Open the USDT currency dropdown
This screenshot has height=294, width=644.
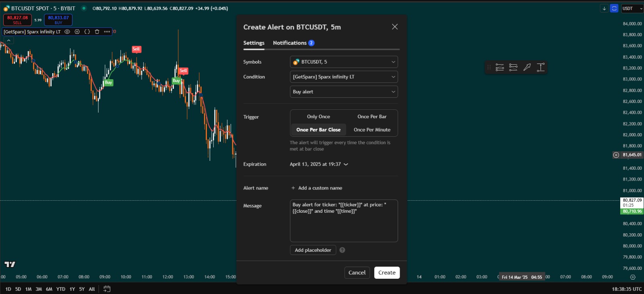(632, 8)
